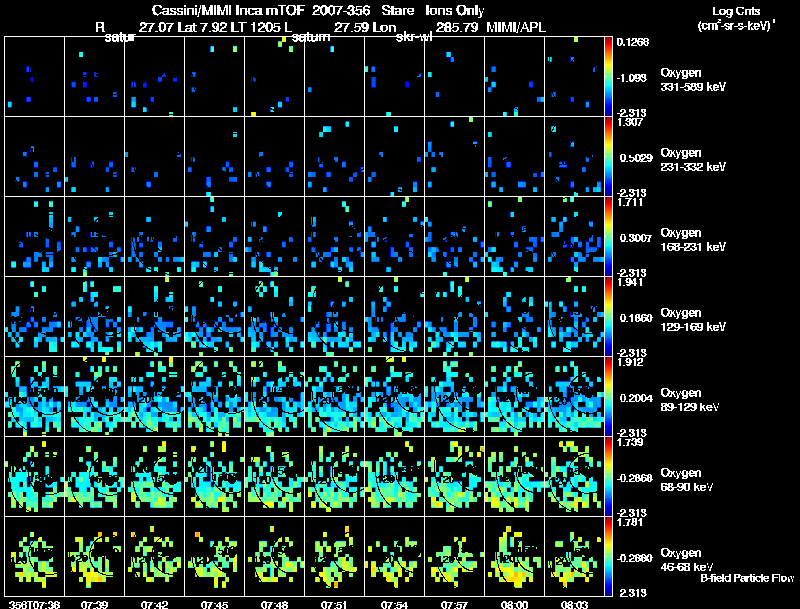This screenshot has width=800, height=609.
Task: Open the 331-589 keV image panel at 07:48
Action: 274,77
